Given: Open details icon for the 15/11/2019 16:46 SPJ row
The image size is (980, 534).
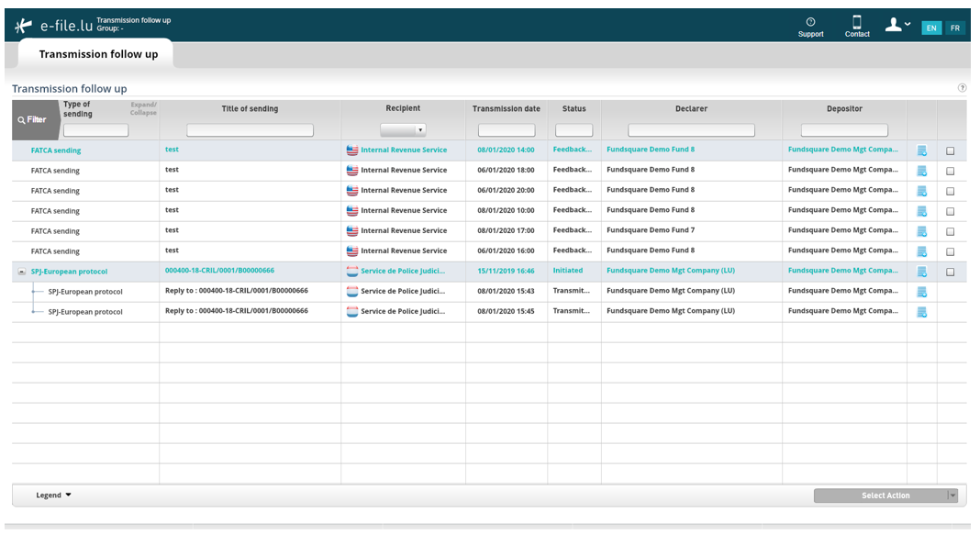Looking at the screenshot, I should tap(922, 272).
